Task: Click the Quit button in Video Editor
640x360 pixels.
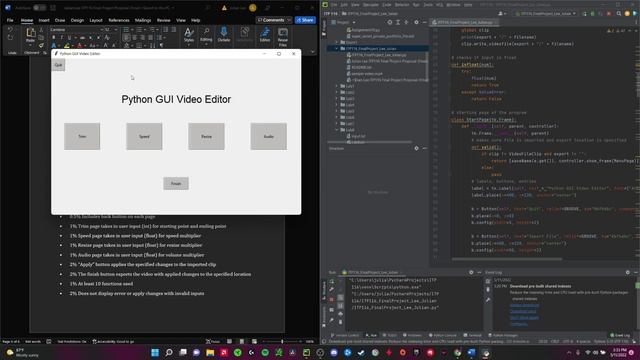Action: pyautogui.click(x=58, y=65)
